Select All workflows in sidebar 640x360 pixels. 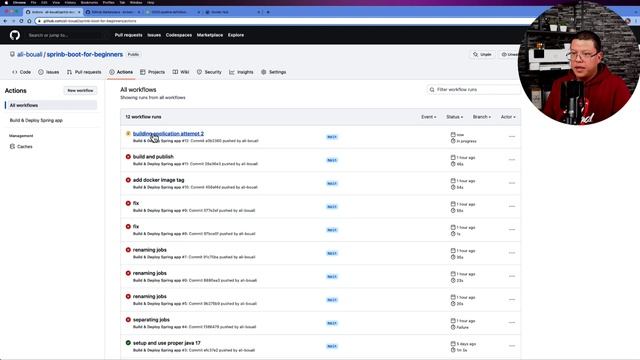point(51,105)
